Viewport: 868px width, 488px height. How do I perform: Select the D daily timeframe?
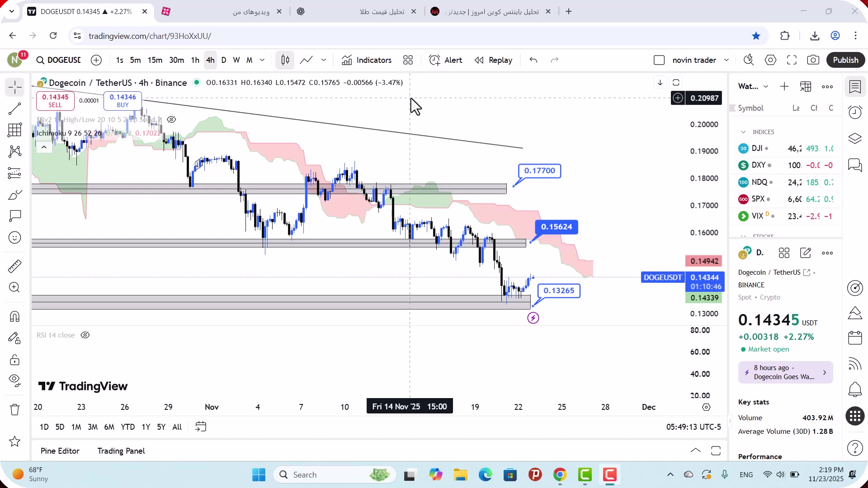tap(224, 60)
